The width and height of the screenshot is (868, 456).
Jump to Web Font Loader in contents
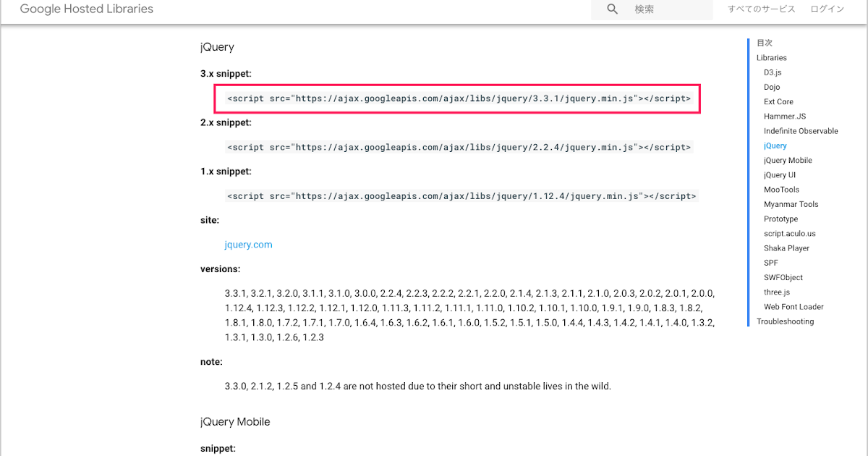point(793,307)
